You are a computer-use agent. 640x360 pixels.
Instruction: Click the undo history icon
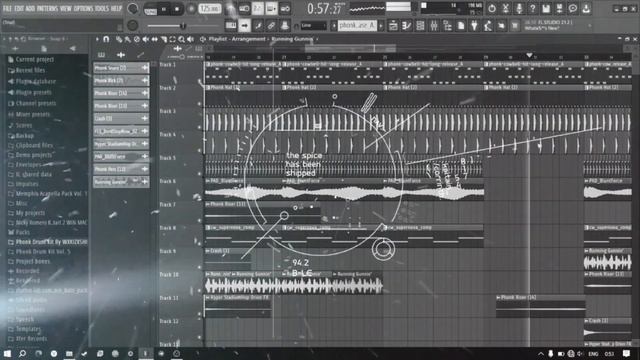(x=492, y=8)
